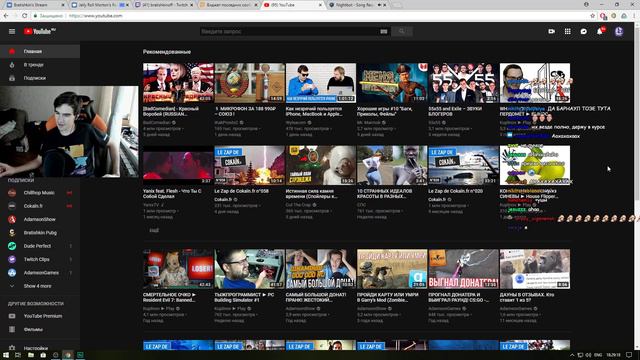This screenshot has height=360, width=640.
Task: Open Dude Perfect channel avatar
Action: (12, 246)
